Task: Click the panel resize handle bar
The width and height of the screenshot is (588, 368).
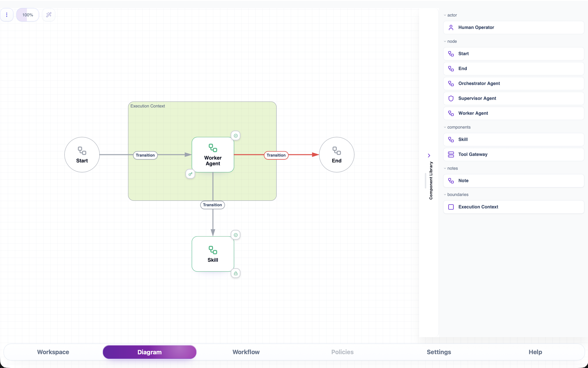Action: (425, 181)
